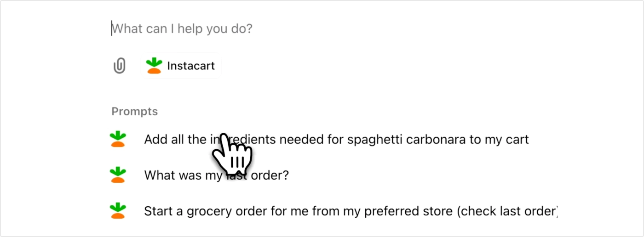
Task: Click the Instacart carrot logo in the chip
Action: pos(154,66)
